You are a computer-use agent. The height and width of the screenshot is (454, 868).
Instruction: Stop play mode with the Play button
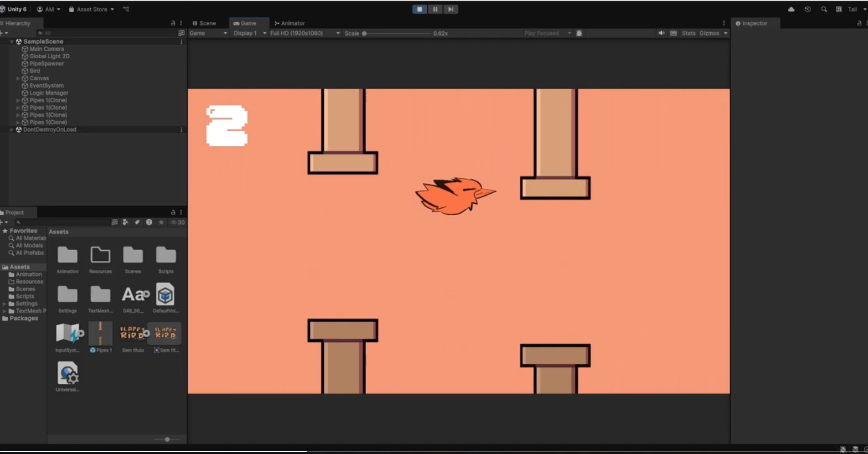pos(419,9)
